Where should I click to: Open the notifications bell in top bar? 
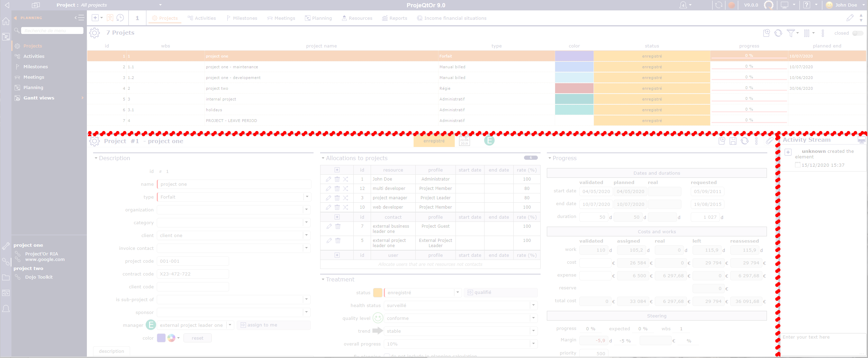(x=683, y=5)
